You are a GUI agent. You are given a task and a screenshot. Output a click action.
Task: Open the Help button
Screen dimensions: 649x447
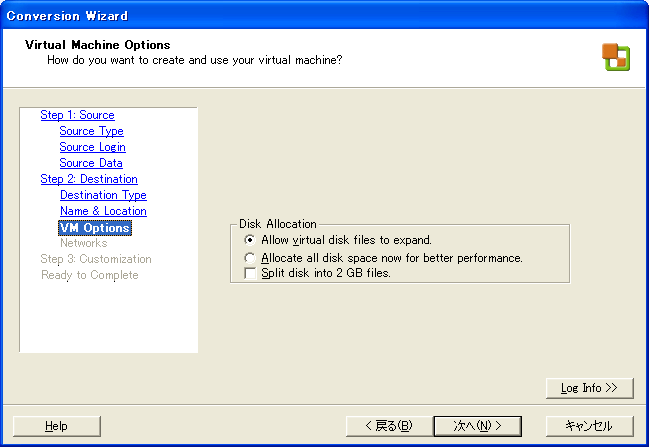point(56,426)
